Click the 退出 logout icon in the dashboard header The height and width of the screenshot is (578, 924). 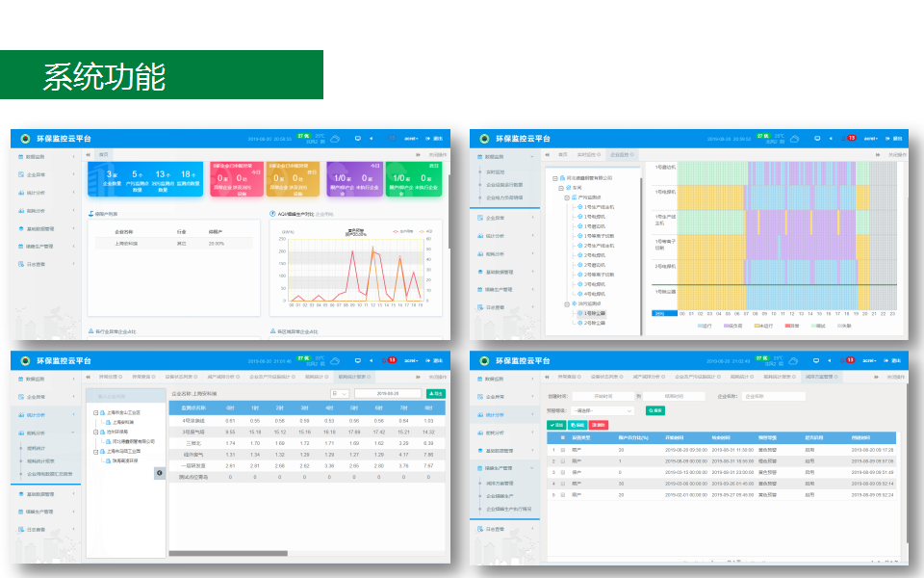pyautogui.click(x=428, y=139)
